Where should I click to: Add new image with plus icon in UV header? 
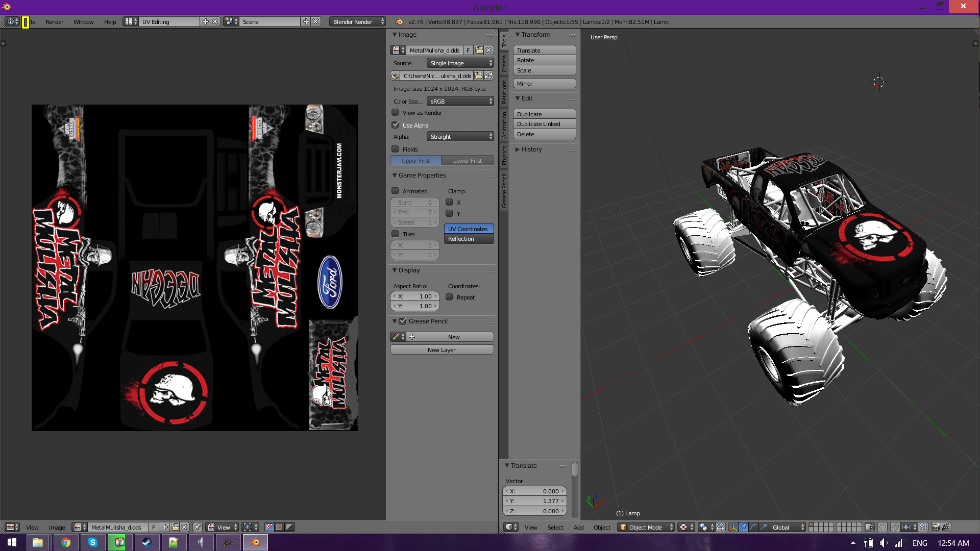(165, 527)
